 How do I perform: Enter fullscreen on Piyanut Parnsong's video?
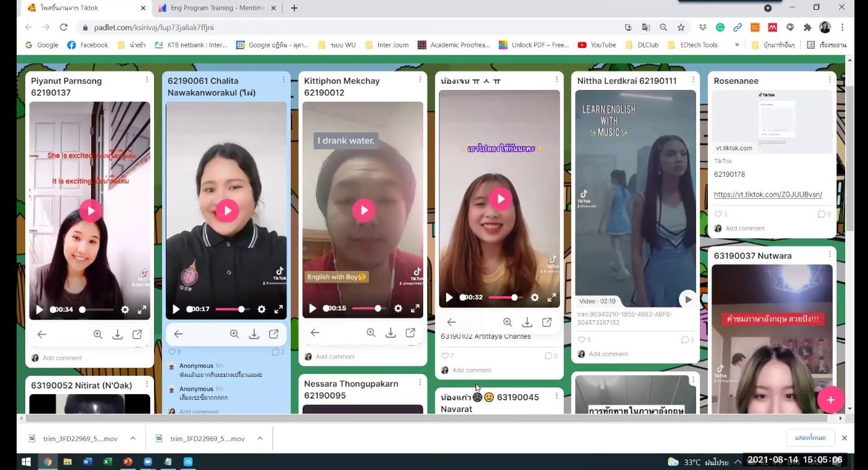click(142, 310)
